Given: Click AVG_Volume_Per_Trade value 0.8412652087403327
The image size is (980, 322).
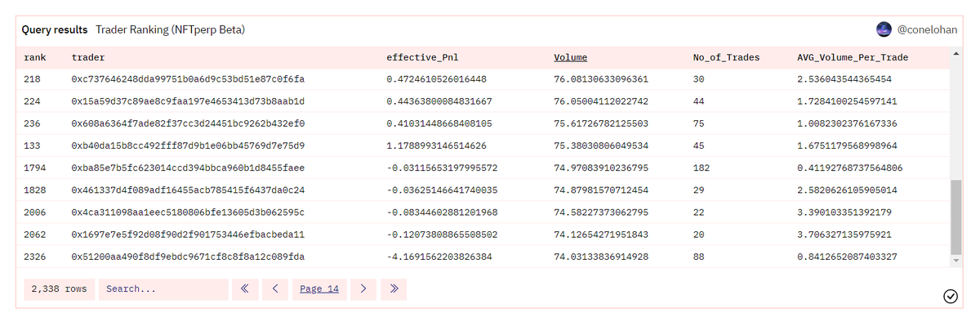Looking at the screenshot, I should tap(847, 257).
